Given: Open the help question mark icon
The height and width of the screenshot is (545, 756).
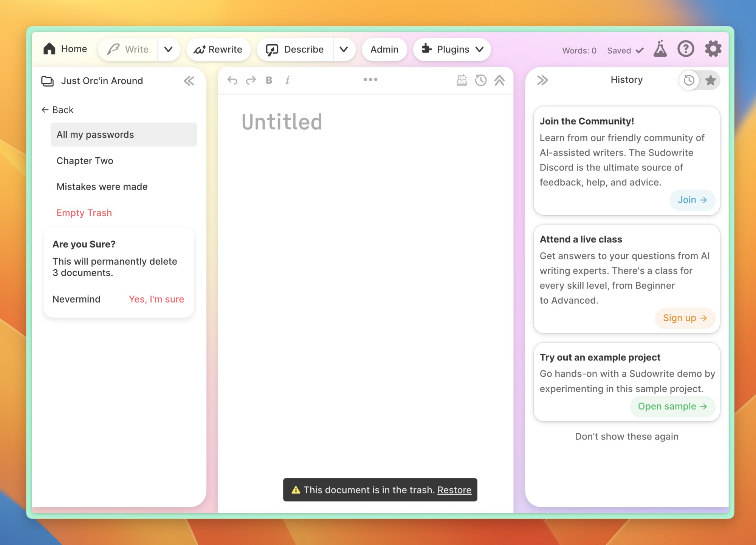Looking at the screenshot, I should [x=686, y=49].
